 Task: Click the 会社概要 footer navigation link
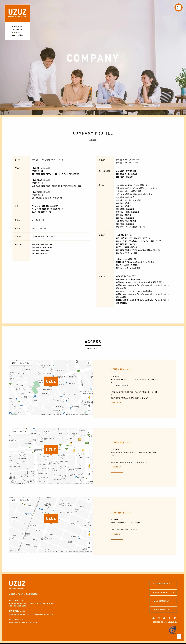(x=12, y=594)
